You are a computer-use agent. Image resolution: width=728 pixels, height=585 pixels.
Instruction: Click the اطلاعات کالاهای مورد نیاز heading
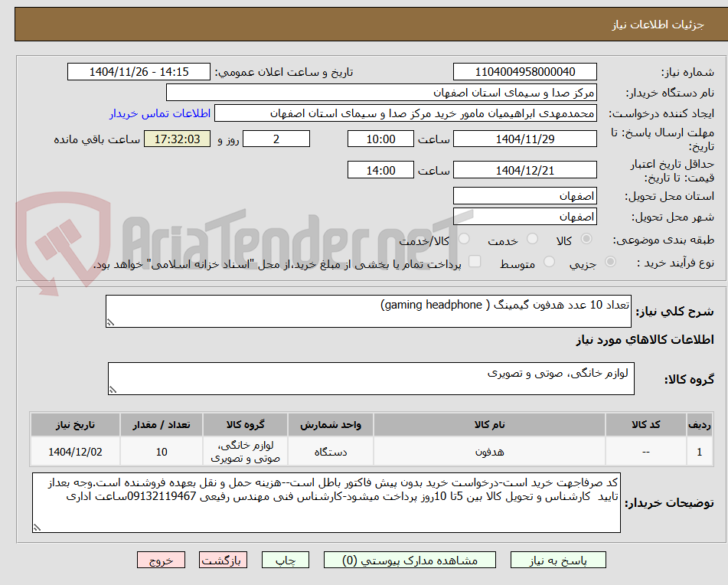coord(645,340)
